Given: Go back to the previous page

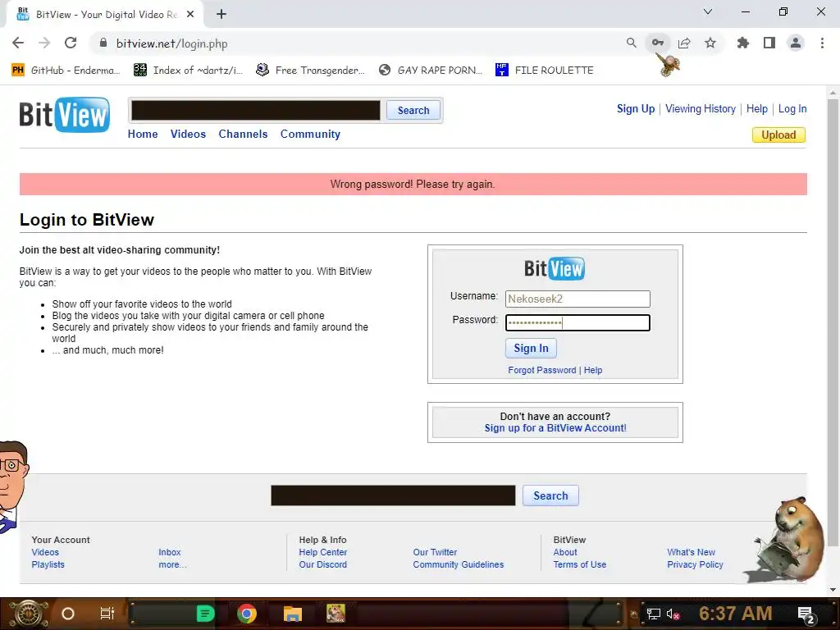Looking at the screenshot, I should click(18, 43).
